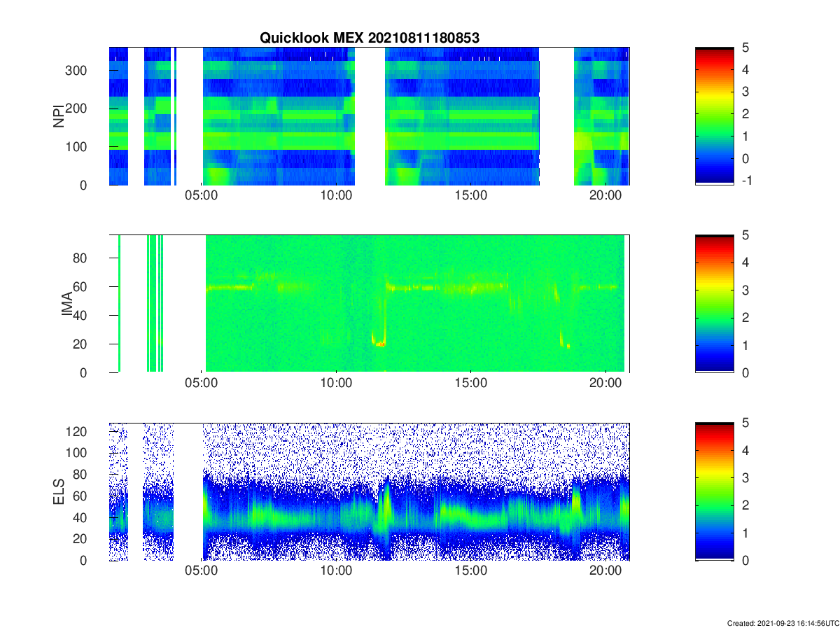Click the NPI y-axis label
Screen dimensions: 840x630
point(59,115)
